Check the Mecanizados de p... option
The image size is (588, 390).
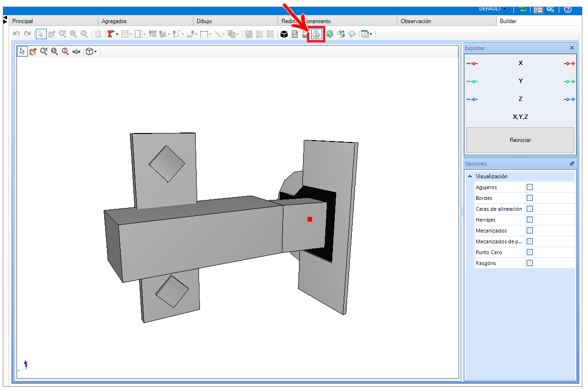(530, 241)
